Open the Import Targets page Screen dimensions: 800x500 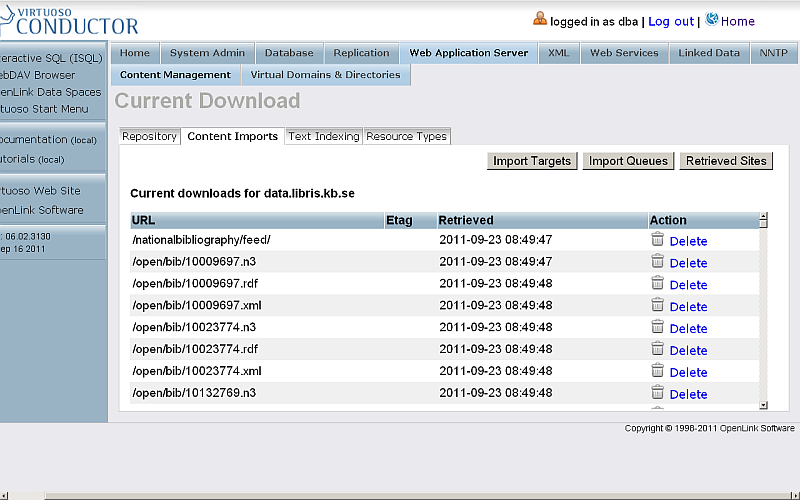pyautogui.click(x=532, y=161)
